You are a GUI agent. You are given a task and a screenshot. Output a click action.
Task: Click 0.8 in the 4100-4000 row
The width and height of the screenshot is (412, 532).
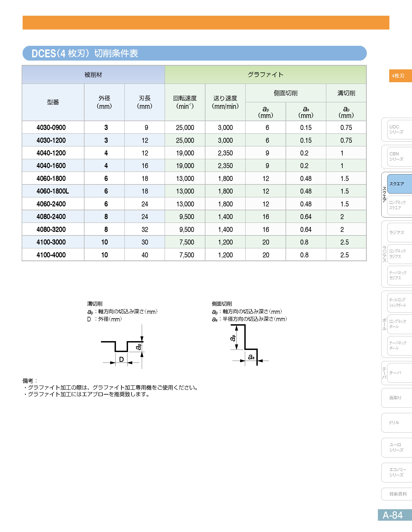point(304,255)
